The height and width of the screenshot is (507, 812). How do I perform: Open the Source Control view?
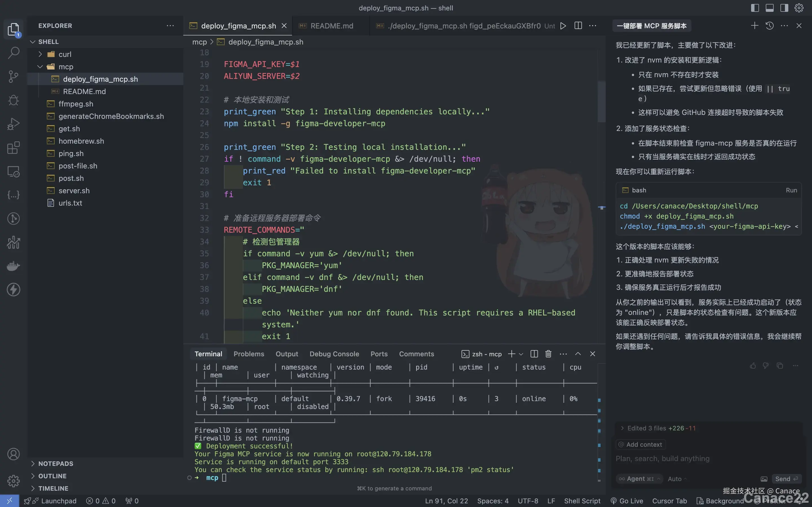(x=14, y=76)
